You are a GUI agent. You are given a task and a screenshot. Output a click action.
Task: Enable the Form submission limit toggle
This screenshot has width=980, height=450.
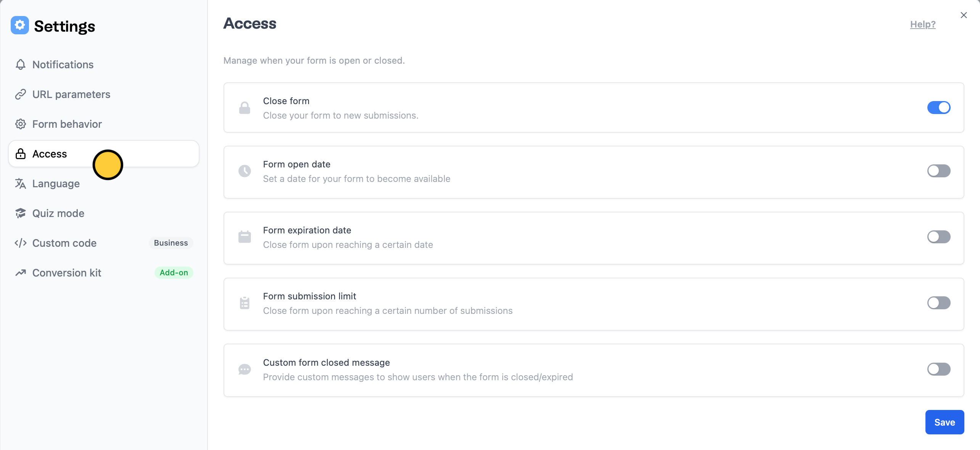939,303
